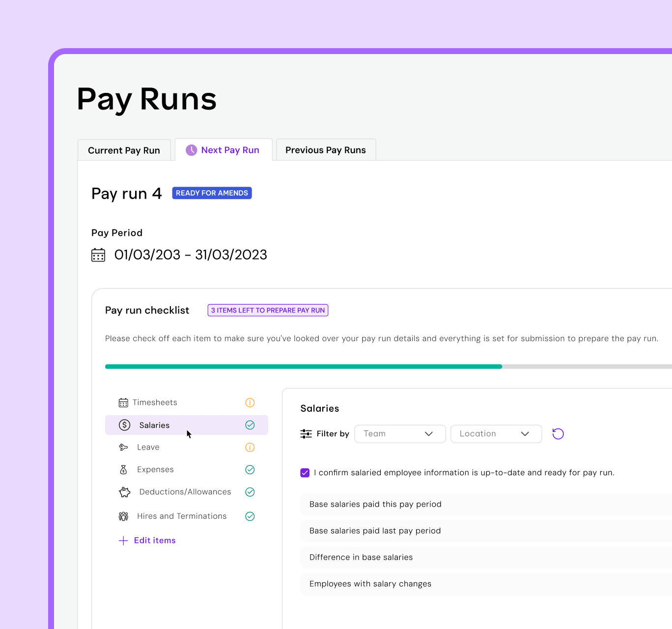
Task: Open the Team filter dropdown
Action: pos(399,433)
